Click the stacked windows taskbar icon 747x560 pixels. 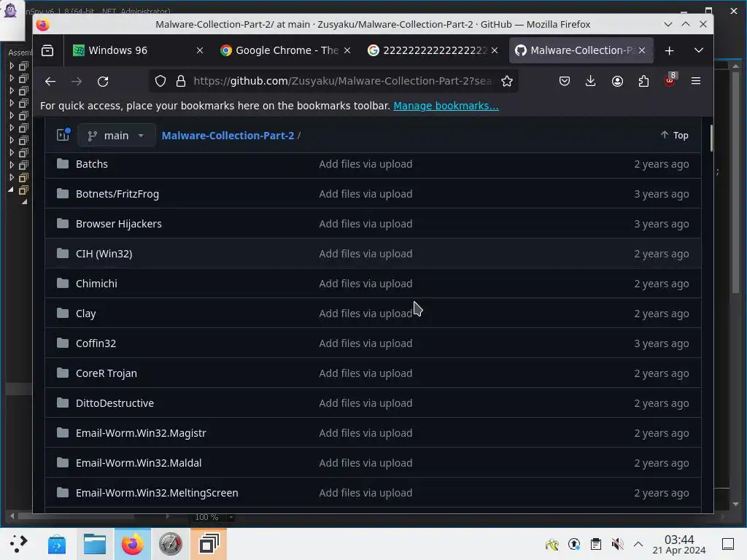pos(209,544)
